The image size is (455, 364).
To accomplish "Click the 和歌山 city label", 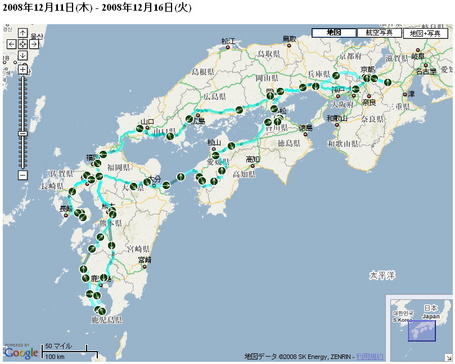I will point(337,118).
